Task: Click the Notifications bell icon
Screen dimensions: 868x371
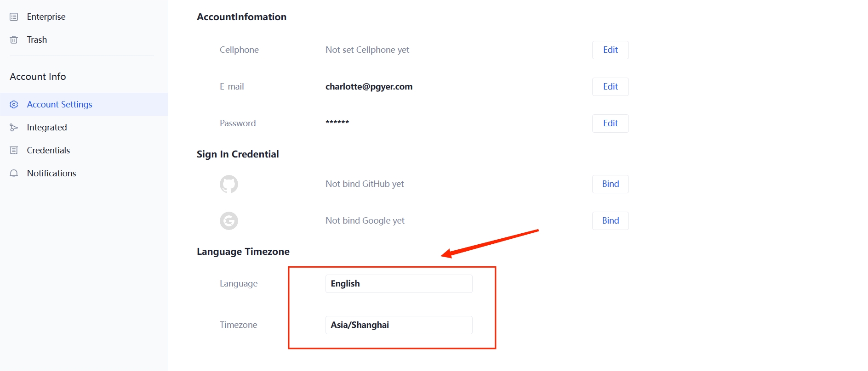Action: pyautogui.click(x=14, y=174)
